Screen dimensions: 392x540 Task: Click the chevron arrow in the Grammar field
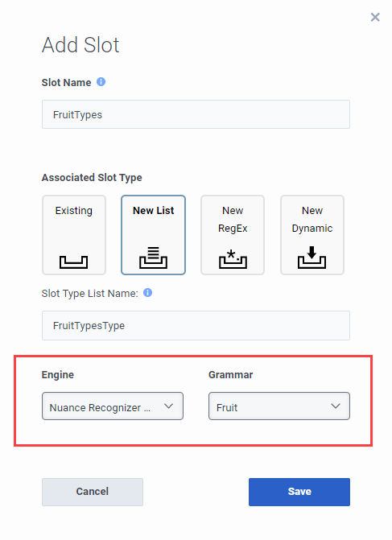coord(336,406)
